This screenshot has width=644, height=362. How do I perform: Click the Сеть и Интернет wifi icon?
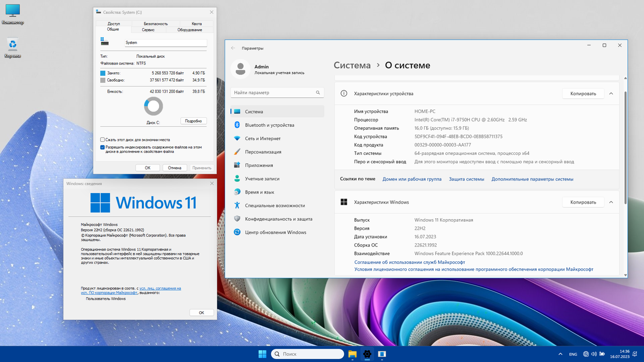pos(237,138)
